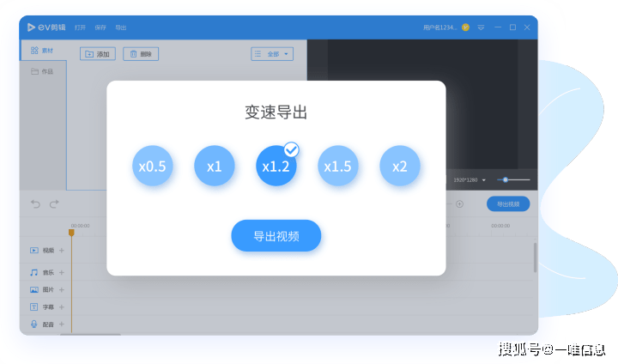Add an image track with plus icon
This screenshot has width=618, height=364.
pos(62,290)
